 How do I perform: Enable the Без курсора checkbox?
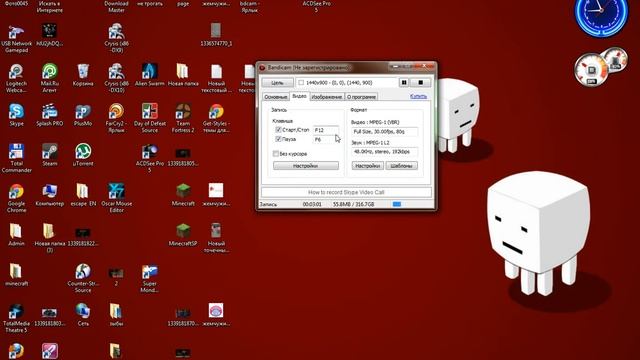click(x=276, y=154)
